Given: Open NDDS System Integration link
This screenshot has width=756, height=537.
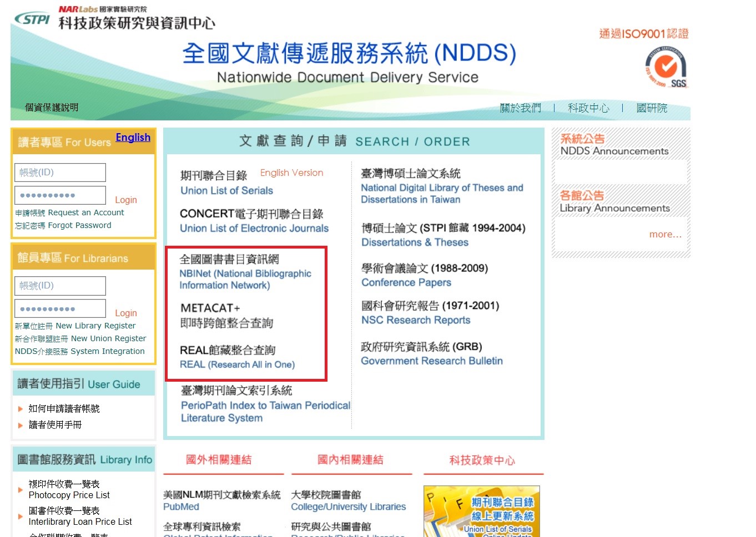Looking at the screenshot, I should tap(79, 351).
